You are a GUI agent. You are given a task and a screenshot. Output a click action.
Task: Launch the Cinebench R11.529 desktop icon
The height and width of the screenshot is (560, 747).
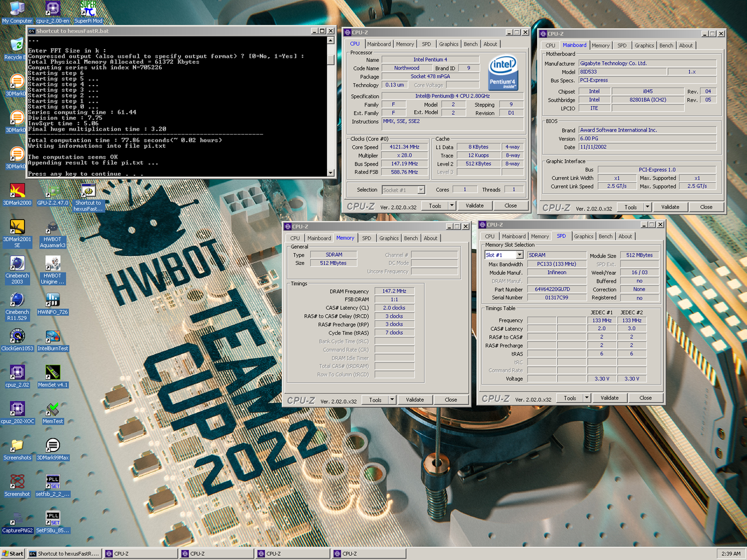pos(17,306)
